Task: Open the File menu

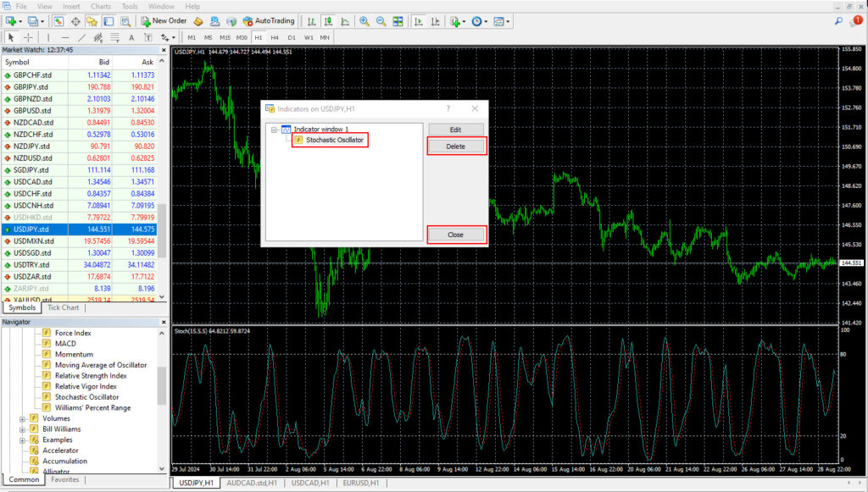Action: 21,7
